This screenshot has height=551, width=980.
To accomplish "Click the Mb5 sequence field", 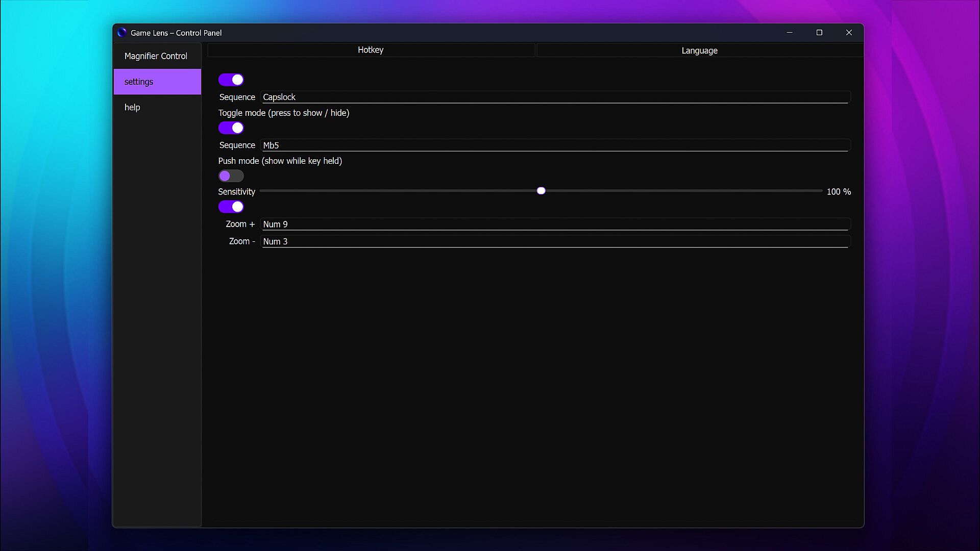I will click(554, 145).
